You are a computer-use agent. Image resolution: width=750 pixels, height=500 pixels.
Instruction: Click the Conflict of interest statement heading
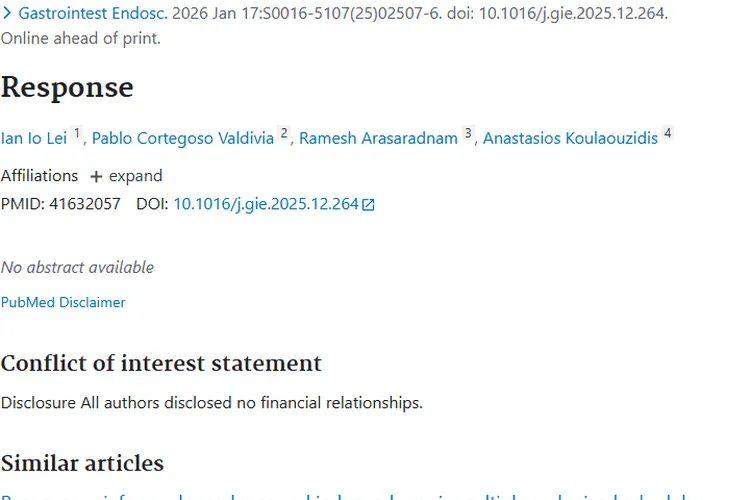click(161, 363)
